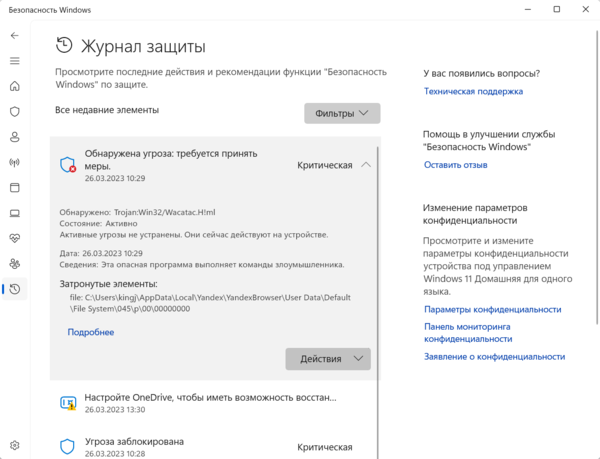Viewport: 600px width, 459px height.
Task: Go back with the arrow icon
Action: [15, 36]
